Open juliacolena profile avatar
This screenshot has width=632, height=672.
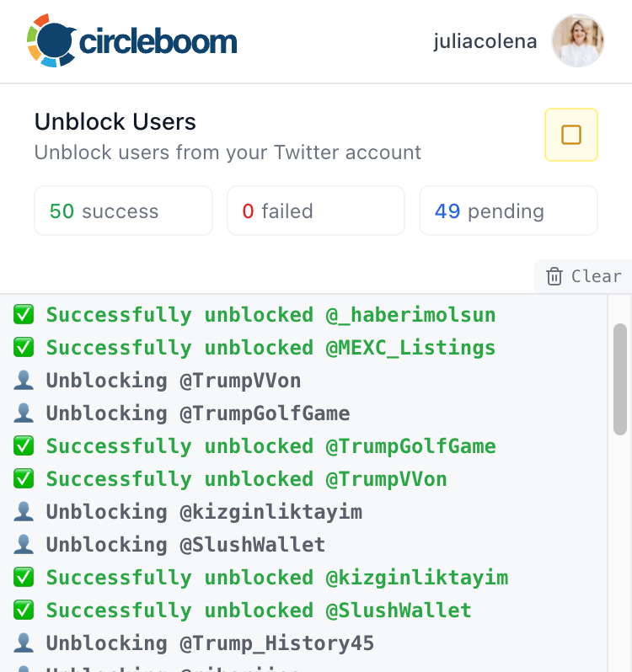[x=577, y=40]
